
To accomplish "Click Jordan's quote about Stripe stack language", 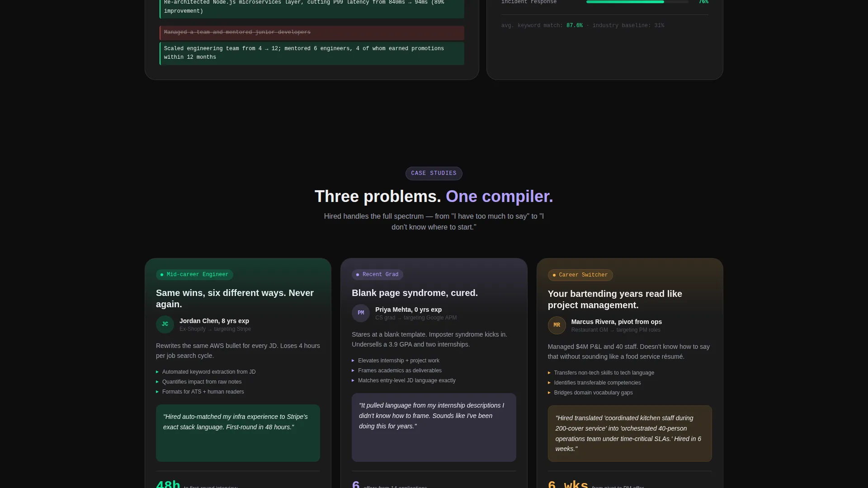I will point(238,432).
